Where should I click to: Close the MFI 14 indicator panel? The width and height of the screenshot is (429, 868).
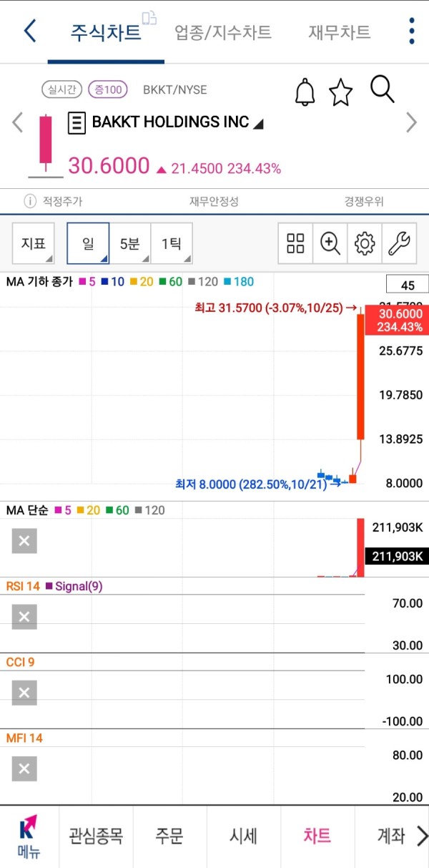(x=24, y=769)
